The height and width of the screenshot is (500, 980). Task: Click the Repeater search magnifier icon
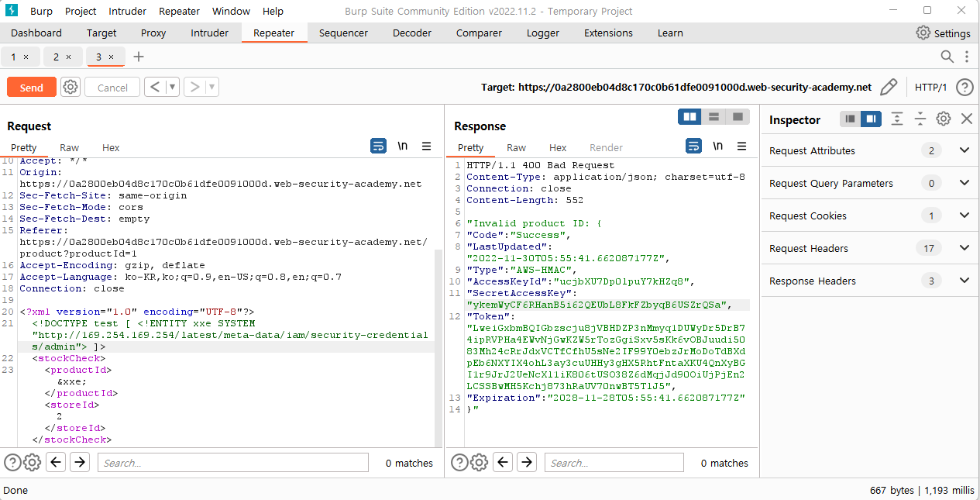(947, 57)
